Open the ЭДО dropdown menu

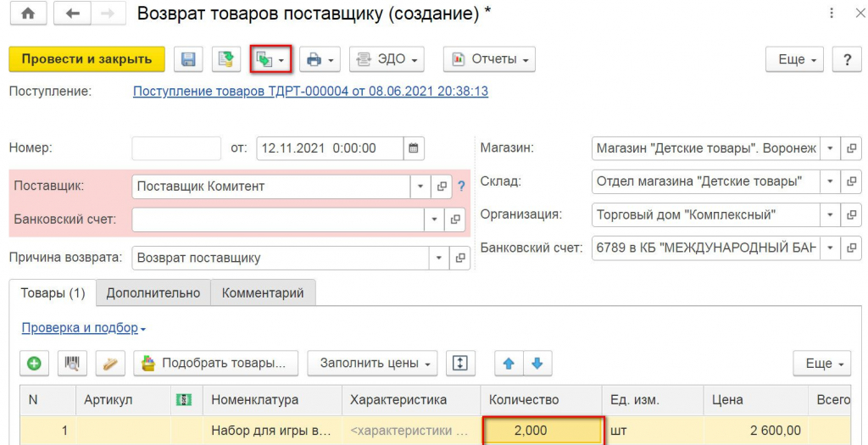[x=387, y=59]
